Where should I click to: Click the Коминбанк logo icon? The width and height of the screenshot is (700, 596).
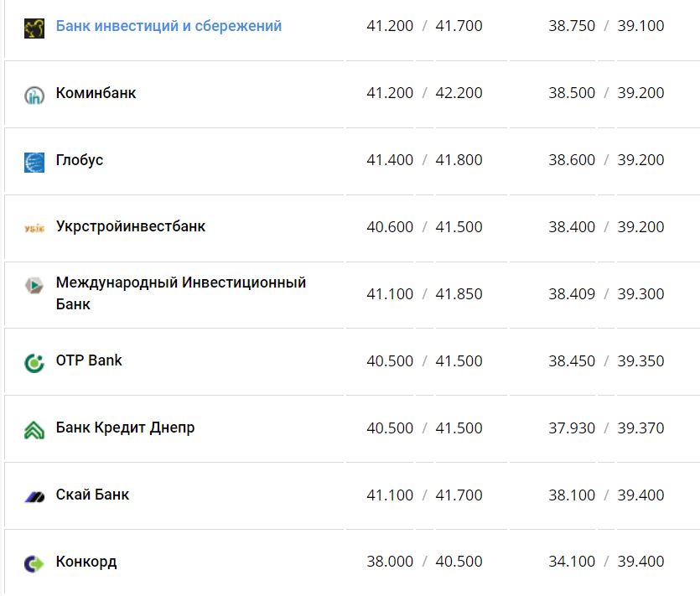click(x=34, y=95)
